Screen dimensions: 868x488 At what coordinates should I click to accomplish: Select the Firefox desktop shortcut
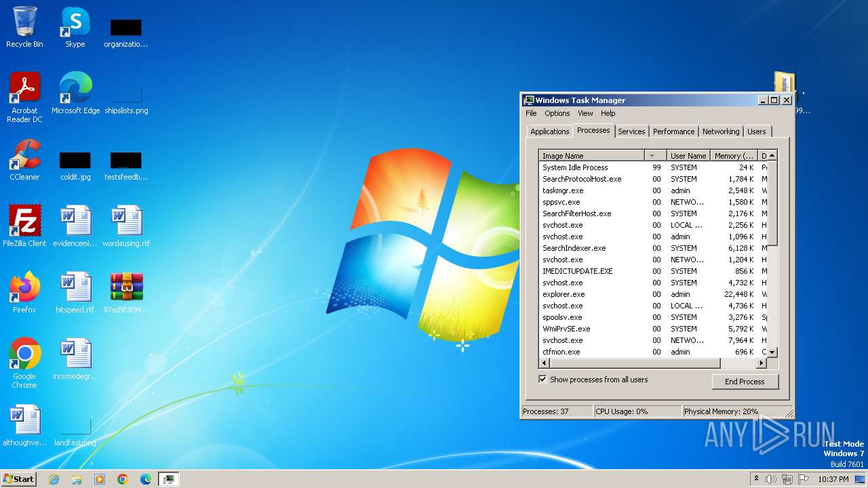click(24, 293)
